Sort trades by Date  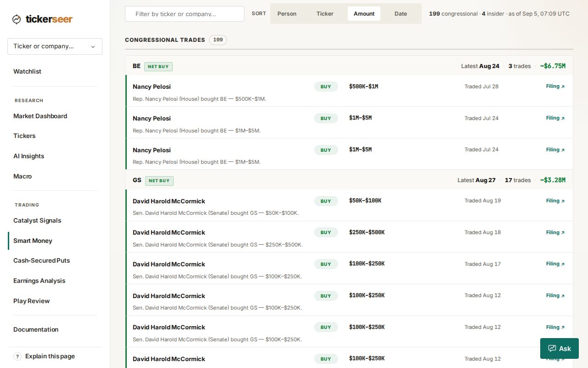pos(401,14)
